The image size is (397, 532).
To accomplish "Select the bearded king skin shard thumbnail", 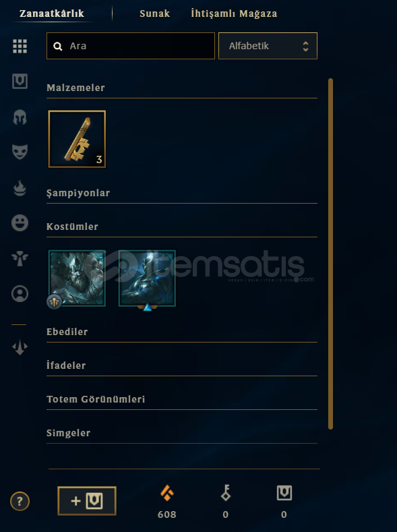I will (77, 278).
